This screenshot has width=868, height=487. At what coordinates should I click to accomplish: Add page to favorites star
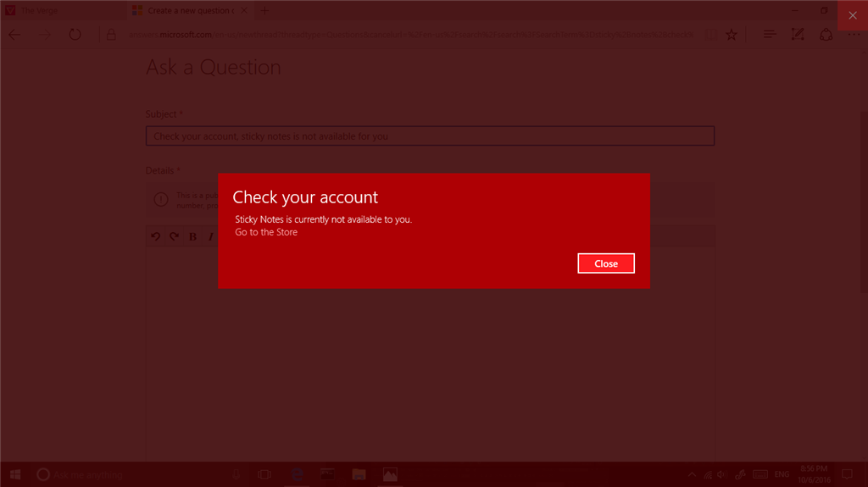pos(732,35)
